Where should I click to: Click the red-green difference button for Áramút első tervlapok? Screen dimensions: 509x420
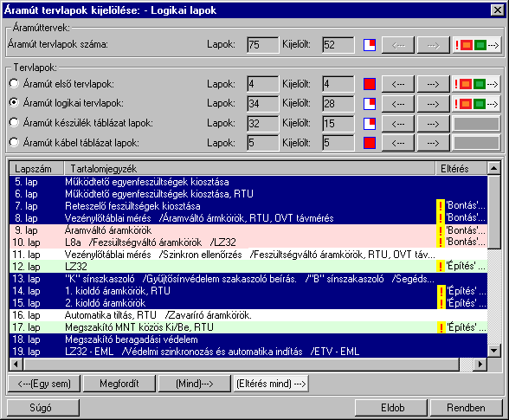pos(476,85)
